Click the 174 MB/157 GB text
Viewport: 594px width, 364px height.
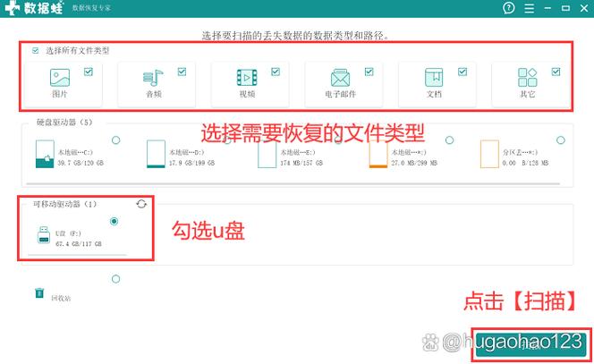[x=301, y=163]
